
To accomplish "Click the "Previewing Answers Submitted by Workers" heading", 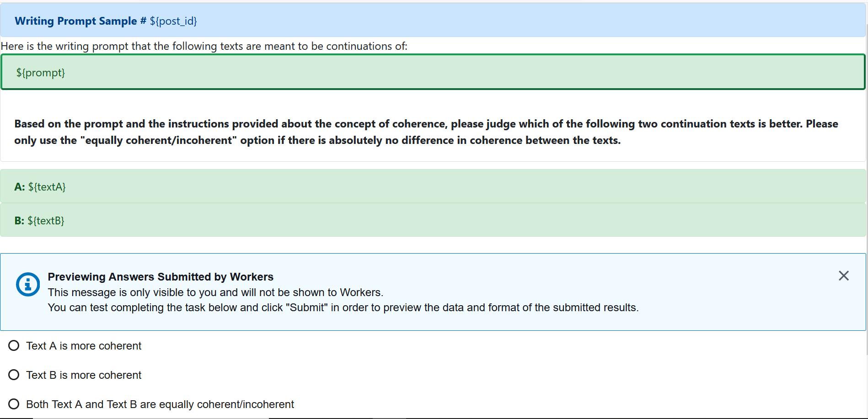I will click(161, 277).
